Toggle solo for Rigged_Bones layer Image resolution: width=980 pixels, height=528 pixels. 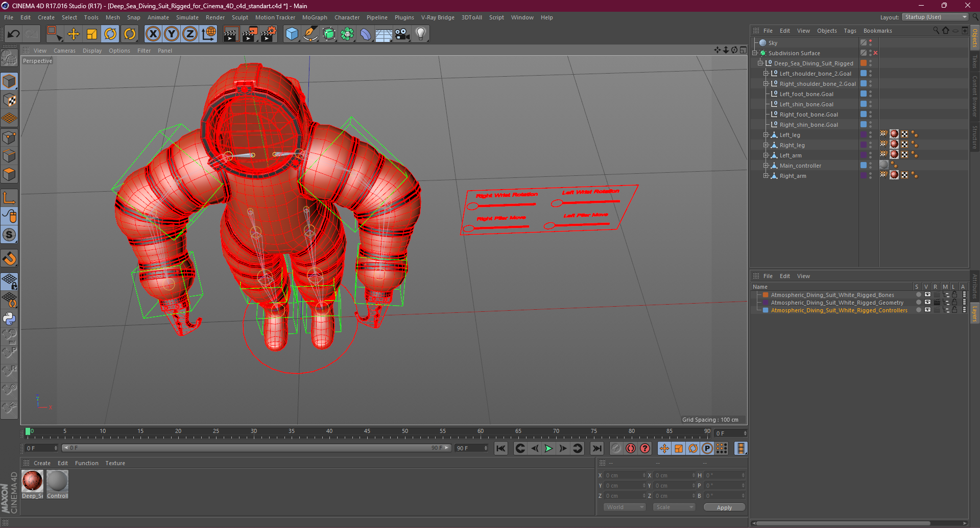tap(918, 295)
